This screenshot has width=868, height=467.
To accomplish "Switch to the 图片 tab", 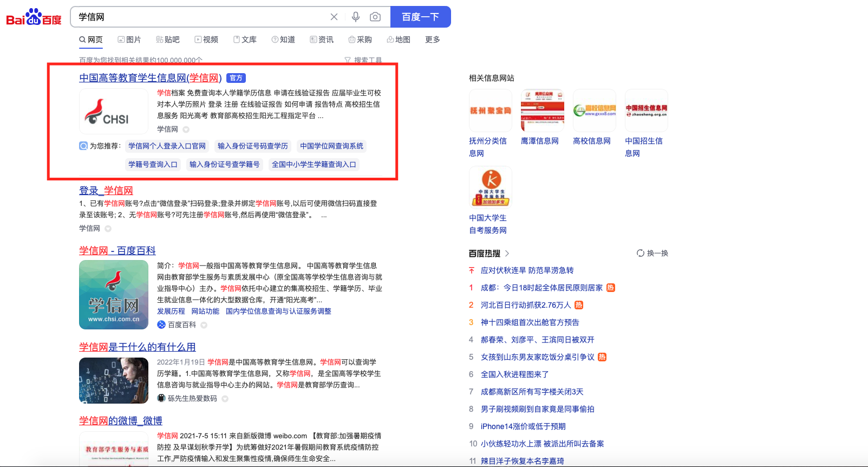I will [x=129, y=40].
